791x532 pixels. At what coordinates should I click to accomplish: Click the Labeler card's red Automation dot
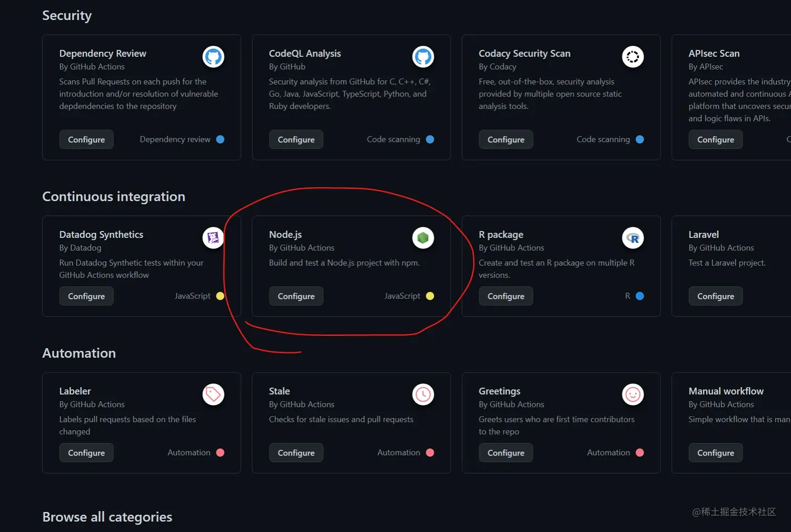point(220,452)
